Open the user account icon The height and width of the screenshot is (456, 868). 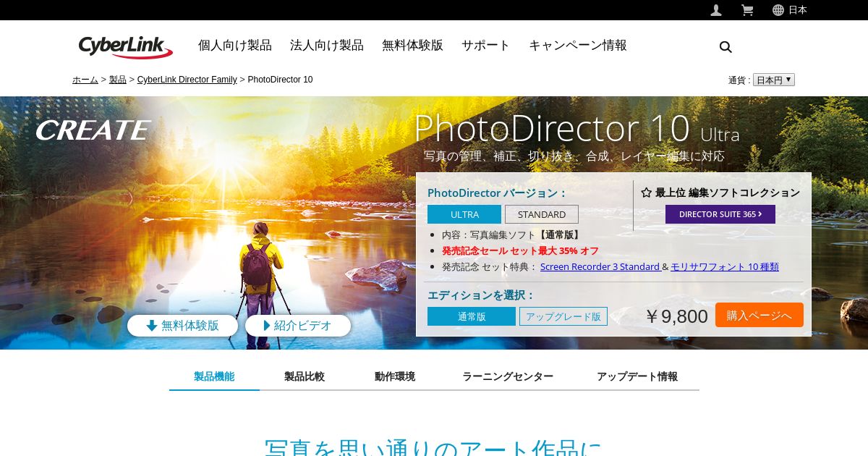716,10
